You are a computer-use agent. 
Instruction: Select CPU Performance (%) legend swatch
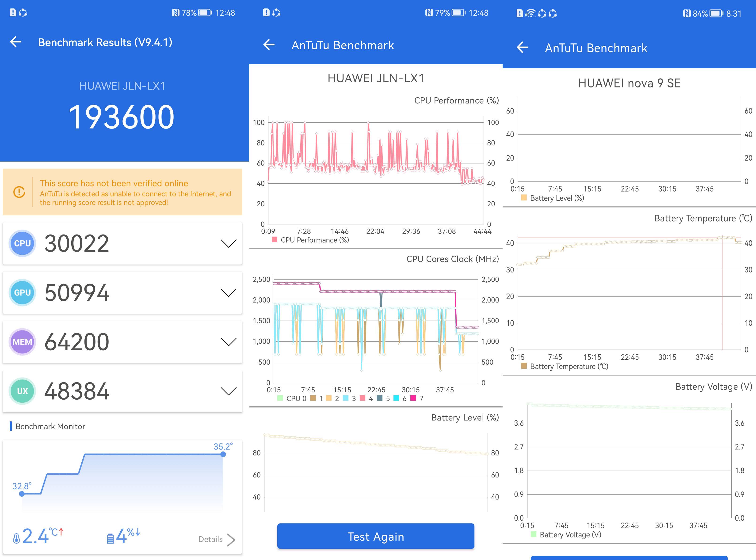(x=275, y=240)
